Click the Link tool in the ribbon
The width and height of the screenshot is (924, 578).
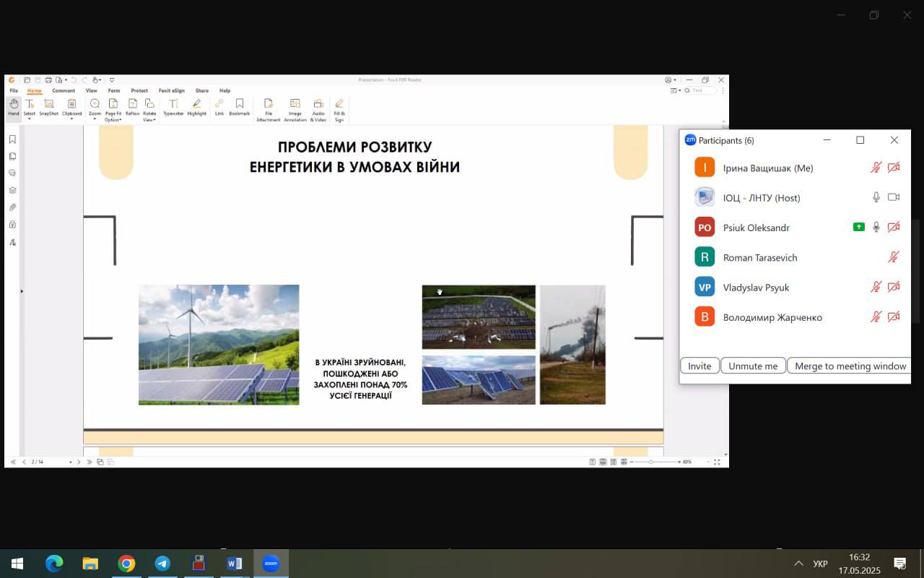[x=219, y=108]
